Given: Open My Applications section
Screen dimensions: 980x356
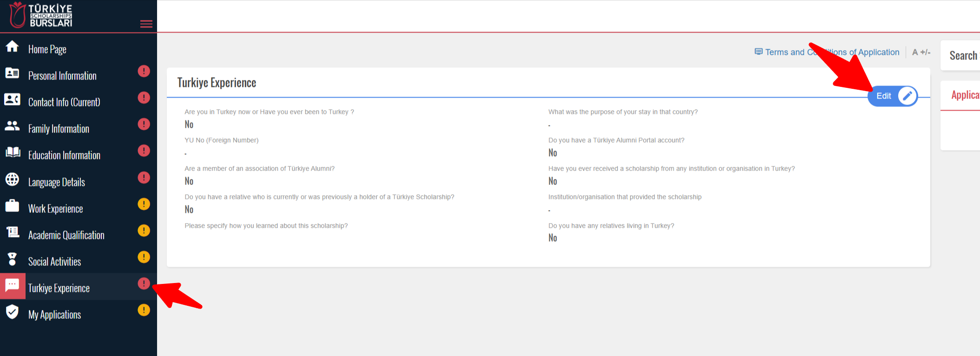Looking at the screenshot, I should coord(54,315).
